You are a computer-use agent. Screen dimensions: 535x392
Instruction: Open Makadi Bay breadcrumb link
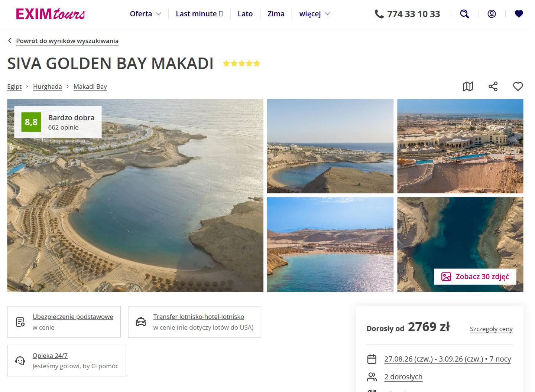(90, 86)
